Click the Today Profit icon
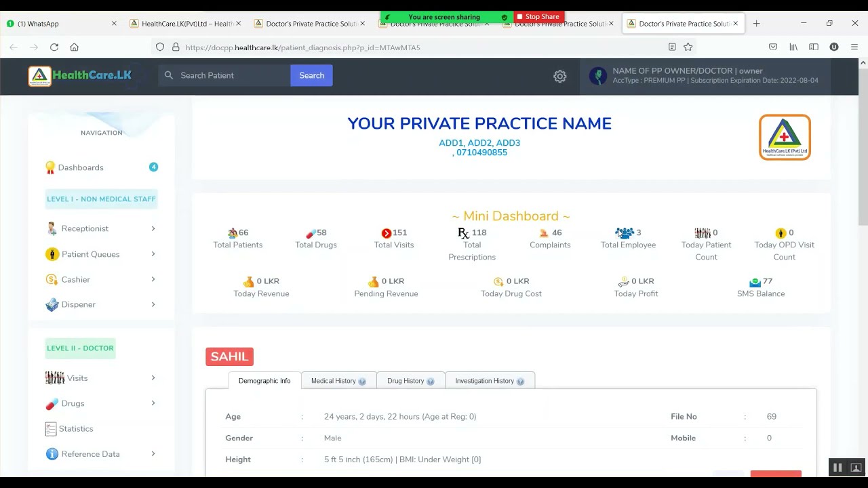The height and width of the screenshot is (488, 868). tap(623, 282)
